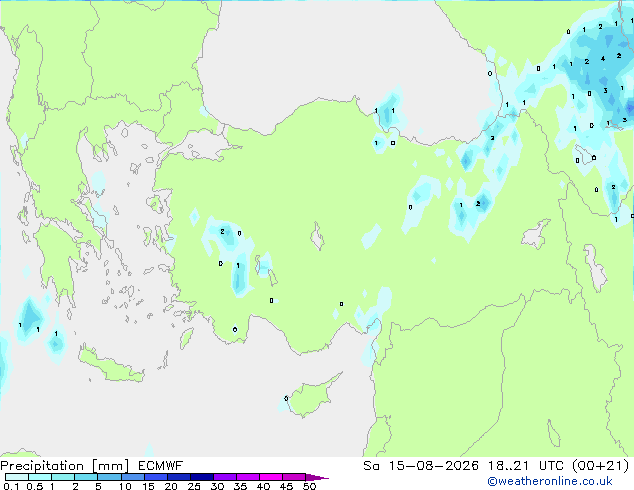Open the weatheronline.co.uk link
Viewport: 634px width, 490px height.
tap(549, 481)
